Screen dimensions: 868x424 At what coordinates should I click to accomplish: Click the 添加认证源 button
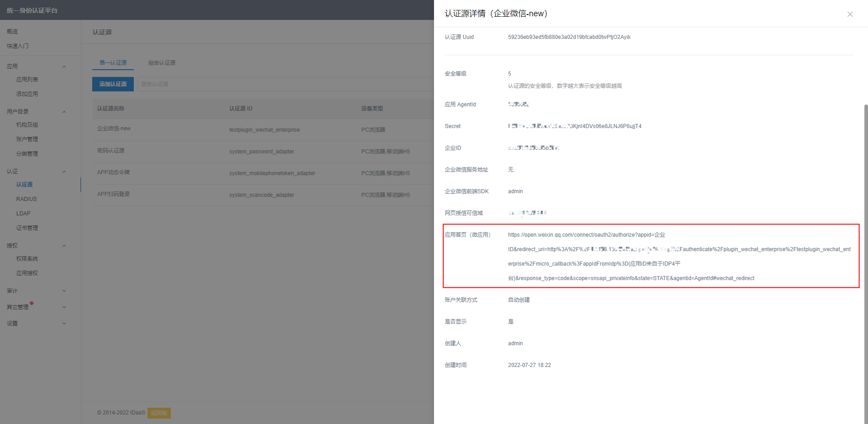pyautogui.click(x=113, y=84)
